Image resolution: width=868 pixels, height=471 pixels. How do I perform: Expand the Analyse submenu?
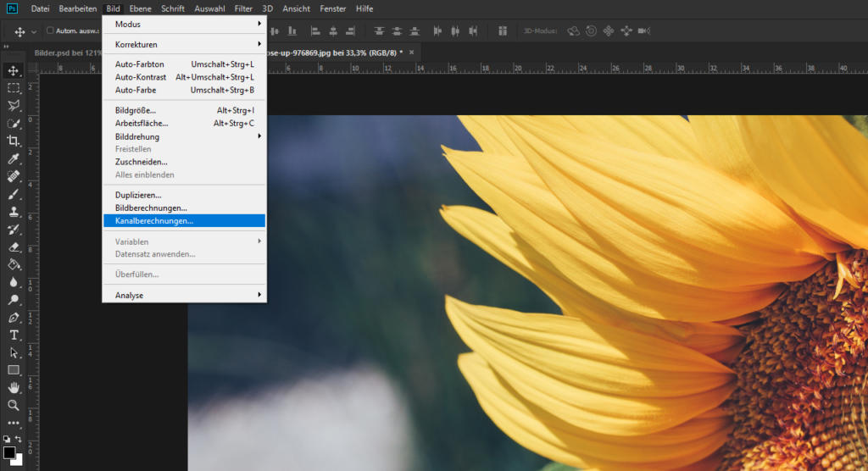[184, 295]
